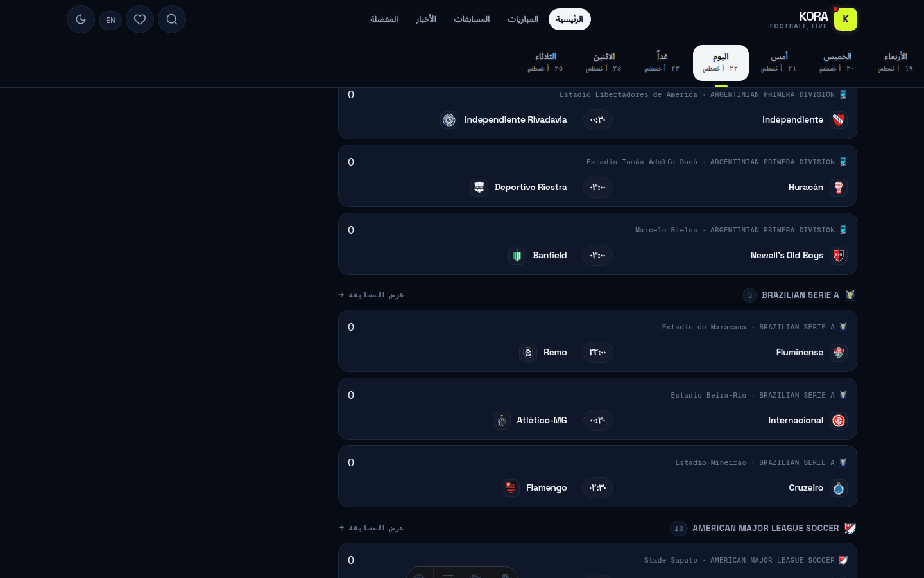Click team name Newell's Old Boys

click(787, 256)
